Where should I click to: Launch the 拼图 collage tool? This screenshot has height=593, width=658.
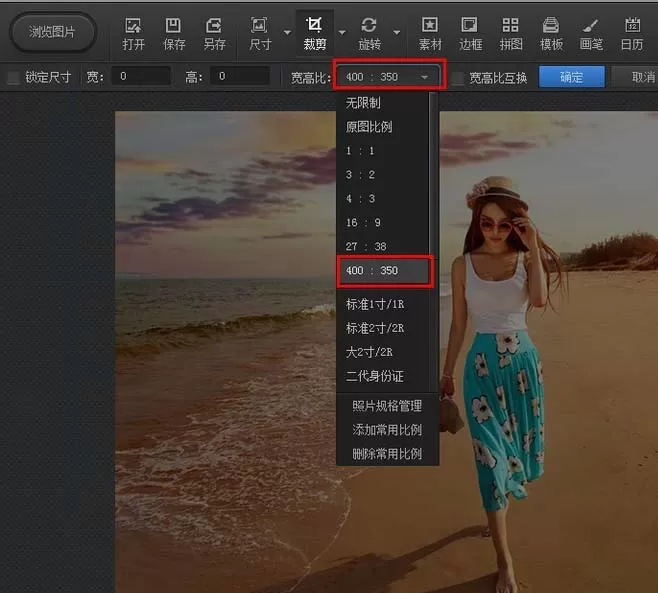pos(511,34)
